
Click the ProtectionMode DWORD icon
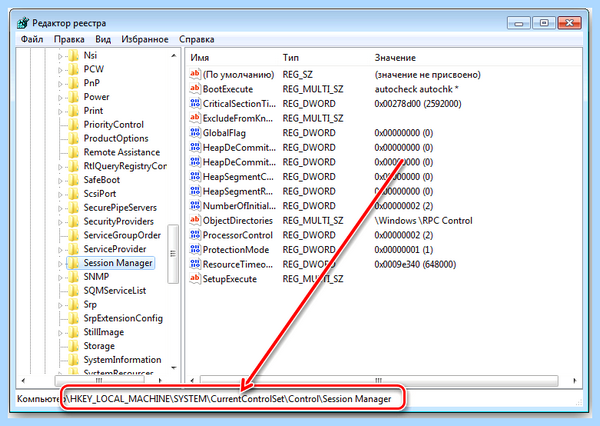[195, 249]
